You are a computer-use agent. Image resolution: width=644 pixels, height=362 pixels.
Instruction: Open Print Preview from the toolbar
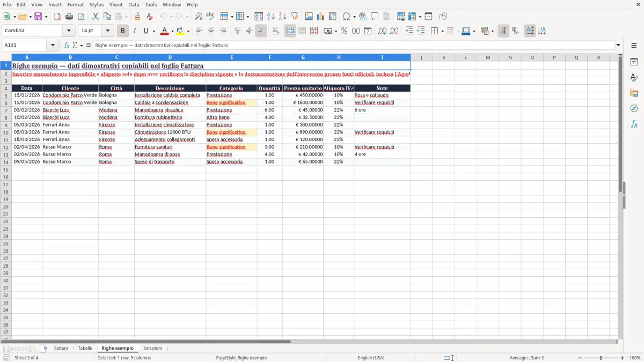81,17
